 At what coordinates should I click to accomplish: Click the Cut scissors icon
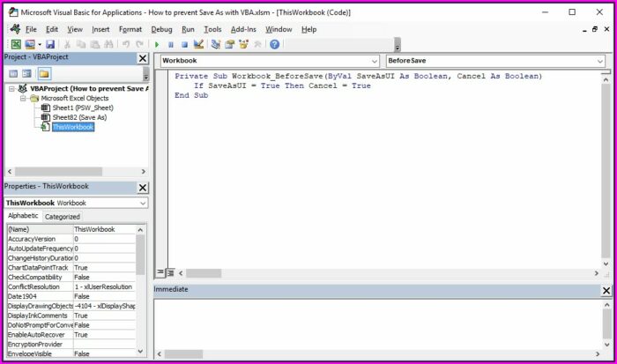coord(67,44)
